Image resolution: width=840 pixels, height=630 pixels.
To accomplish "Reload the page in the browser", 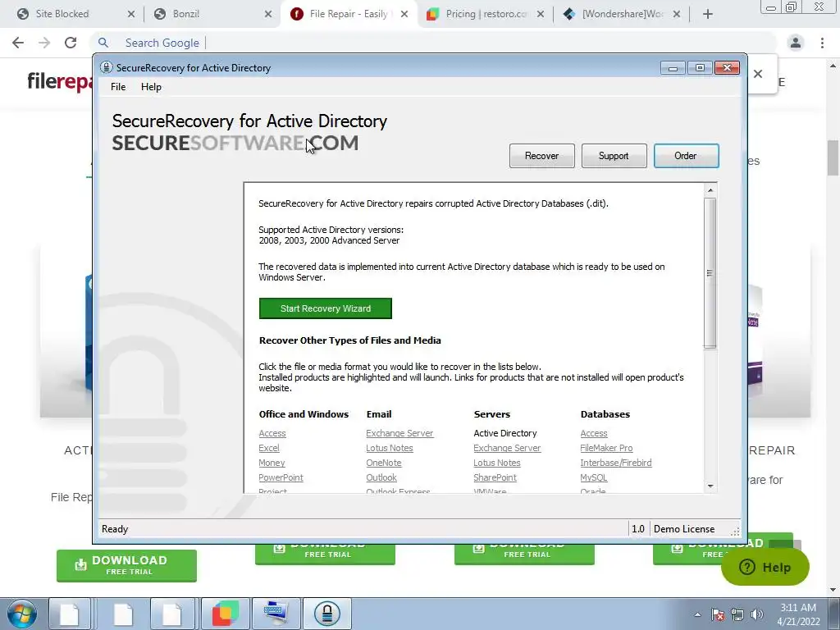I will coord(71,43).
